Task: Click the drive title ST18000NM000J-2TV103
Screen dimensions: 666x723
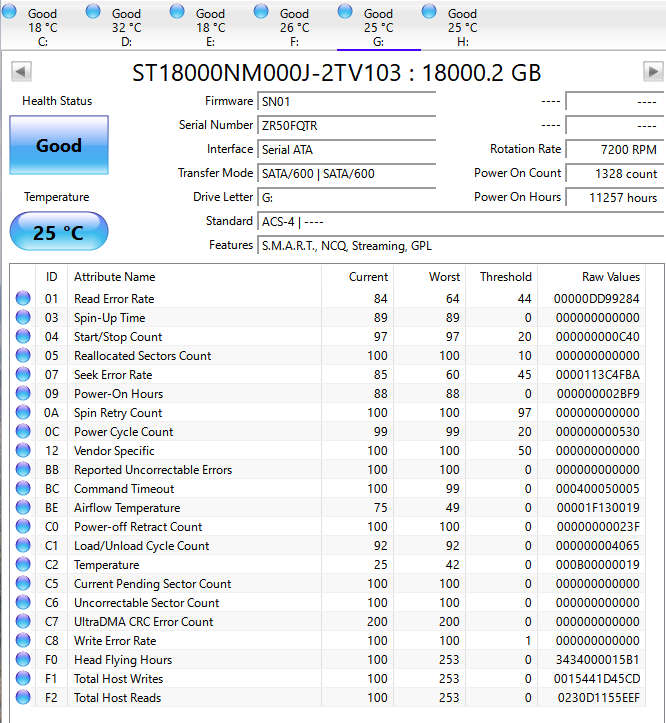Action: 266,72
